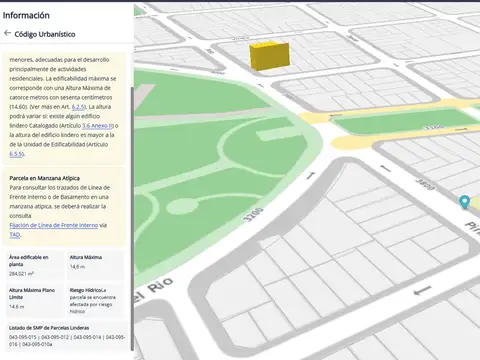Image resolution: width=480 pixels, height=360 pixels.
Task: Open Fijación de Línea de Frente Interno link
Action: point(54,225)
